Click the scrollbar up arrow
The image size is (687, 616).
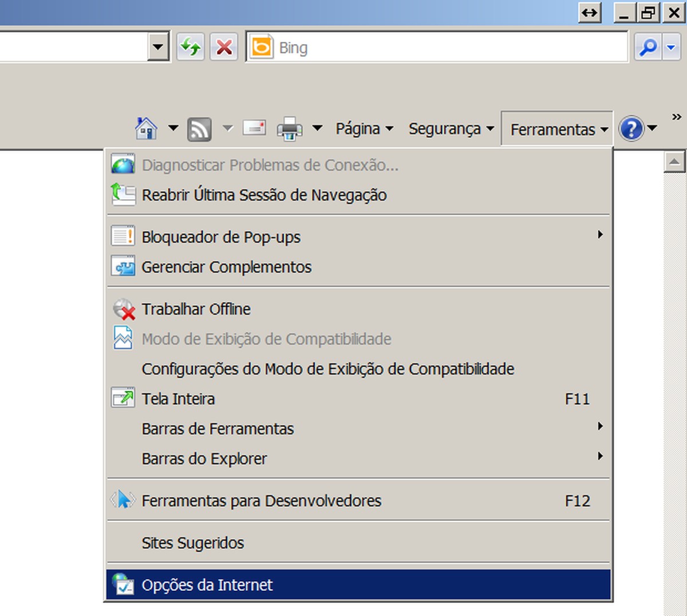click(x=674, y=163)
